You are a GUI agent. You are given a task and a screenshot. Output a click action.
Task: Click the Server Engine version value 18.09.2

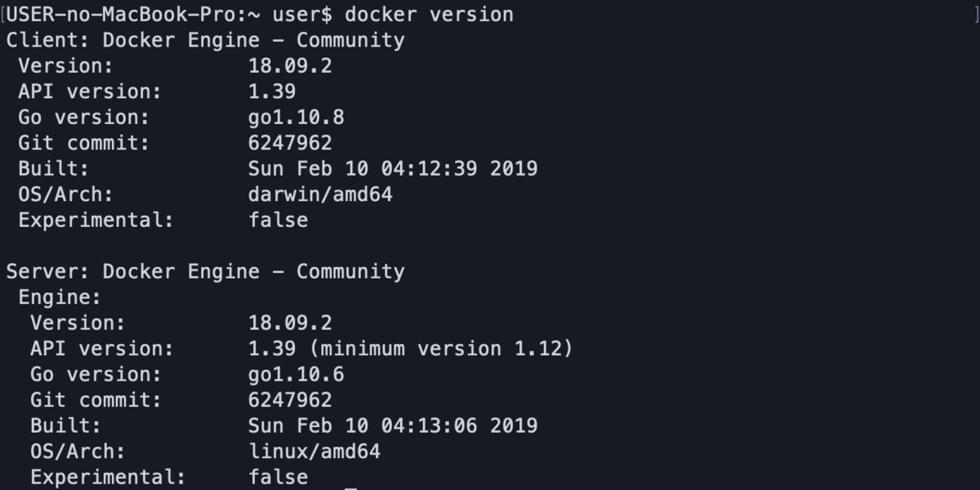291,323
